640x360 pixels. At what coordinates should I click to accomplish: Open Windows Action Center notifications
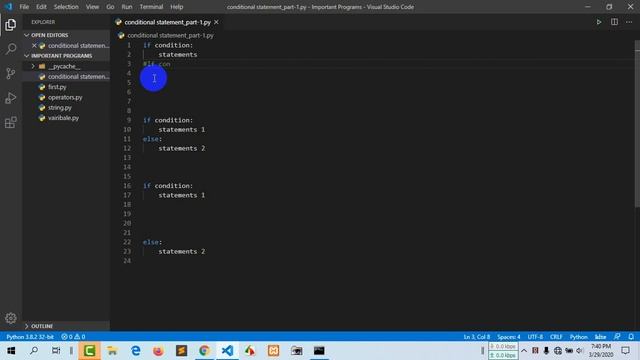(x=625, y=351)
